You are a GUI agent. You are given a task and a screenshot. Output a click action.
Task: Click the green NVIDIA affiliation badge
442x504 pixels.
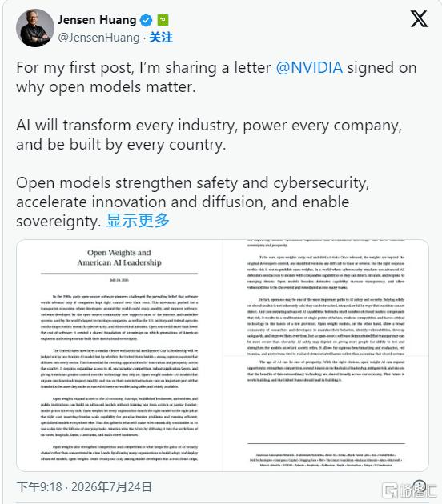[163, 20]
